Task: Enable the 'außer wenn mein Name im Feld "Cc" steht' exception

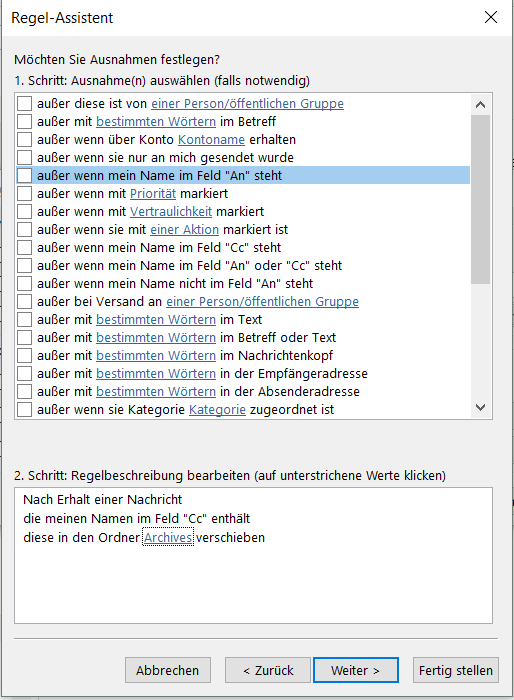Action: point(25,247)
